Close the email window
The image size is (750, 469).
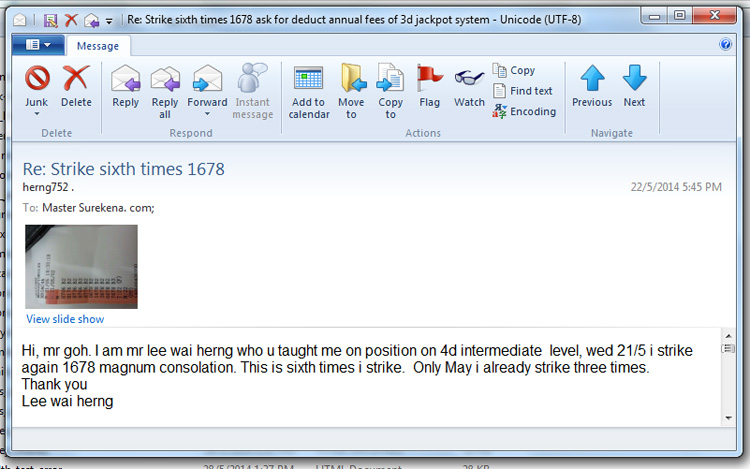point(714,16)
